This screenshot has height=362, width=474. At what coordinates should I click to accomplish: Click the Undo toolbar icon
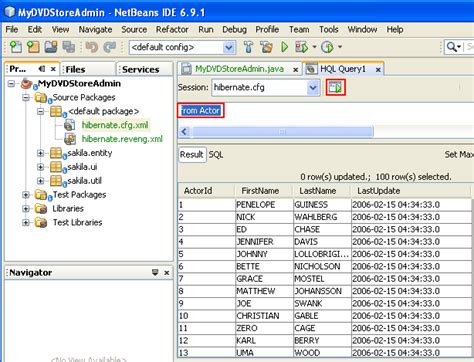pos(91,47)
